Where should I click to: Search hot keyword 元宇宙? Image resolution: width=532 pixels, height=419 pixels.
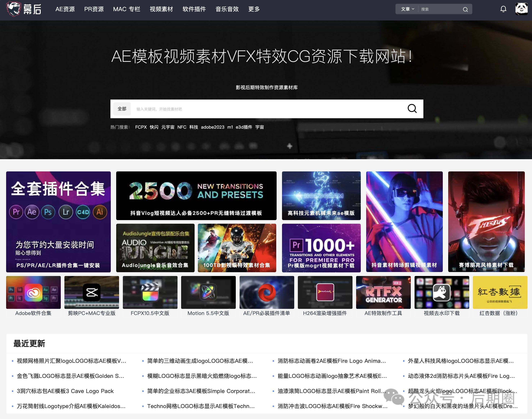click(x=168, y=127)
